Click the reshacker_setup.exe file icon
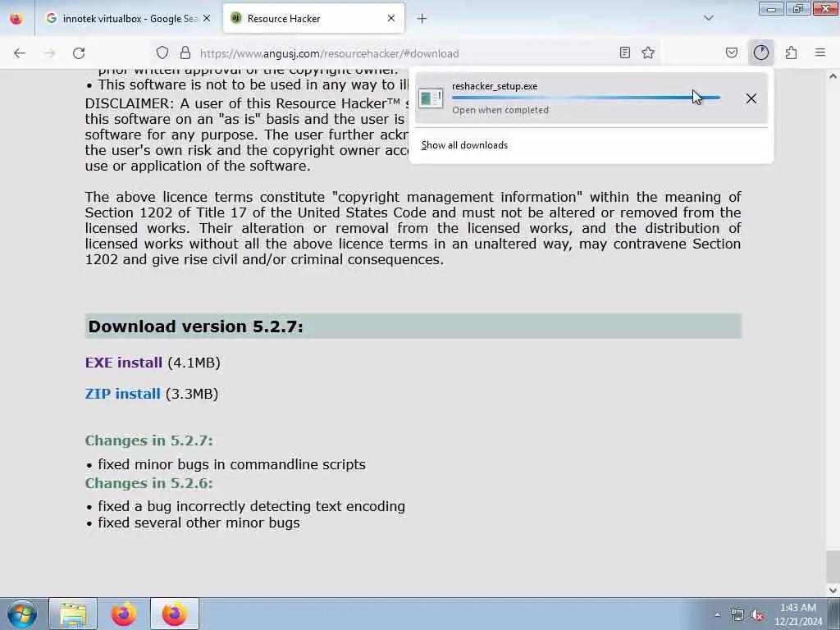This screenshot has width=840, height=630. pos(431,98)
